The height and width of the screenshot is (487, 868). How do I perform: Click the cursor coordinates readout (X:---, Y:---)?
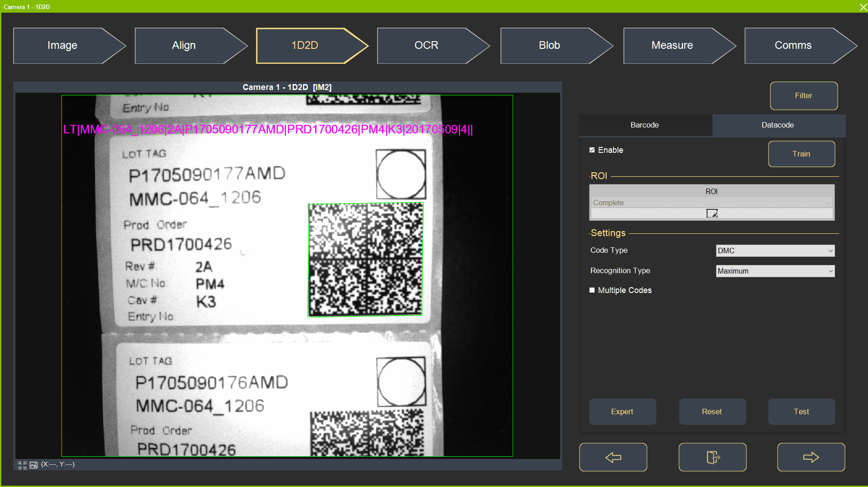[x=58, y=464]
